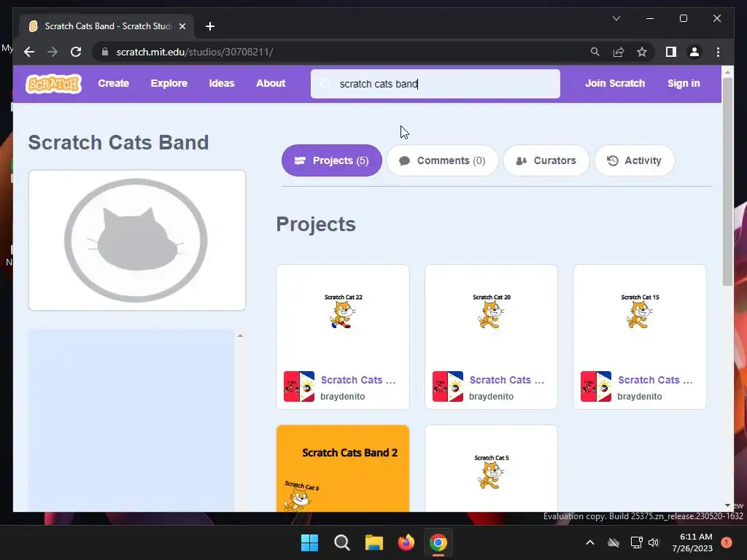Go to the Explore page
This screenshot has width=747, height=560.
(169, 83)
